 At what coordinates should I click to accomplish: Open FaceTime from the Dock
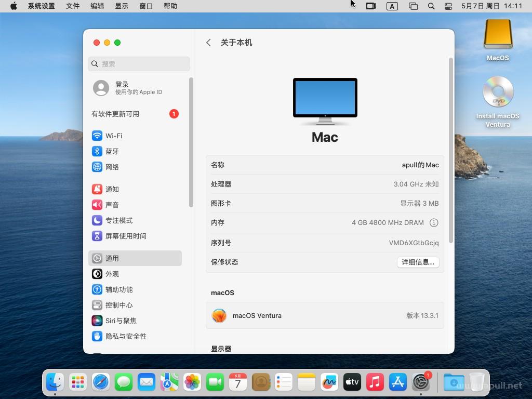215,382
